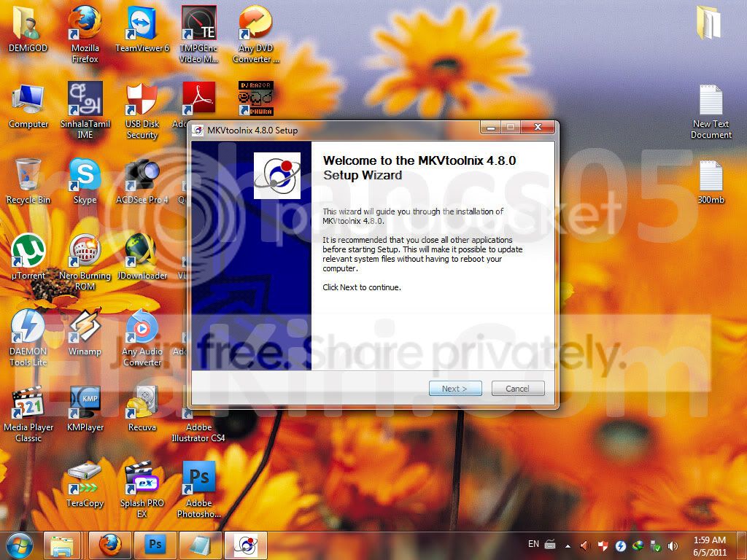The image size is (747, 560).
Task: Launch USB Disk Security shortcut
Action: tap(142, 111)
